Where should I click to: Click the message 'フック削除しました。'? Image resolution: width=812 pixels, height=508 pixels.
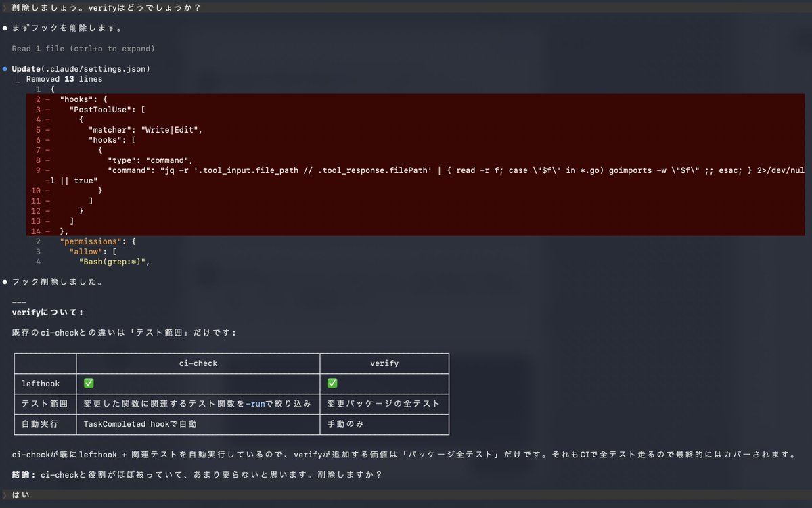[x=58, y=281]
